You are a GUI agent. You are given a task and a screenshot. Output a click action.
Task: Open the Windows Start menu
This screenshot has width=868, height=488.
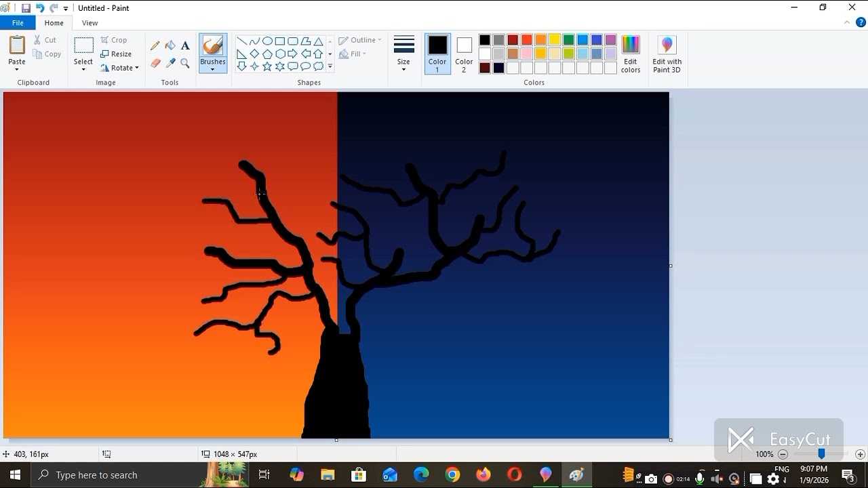(15, 475)
